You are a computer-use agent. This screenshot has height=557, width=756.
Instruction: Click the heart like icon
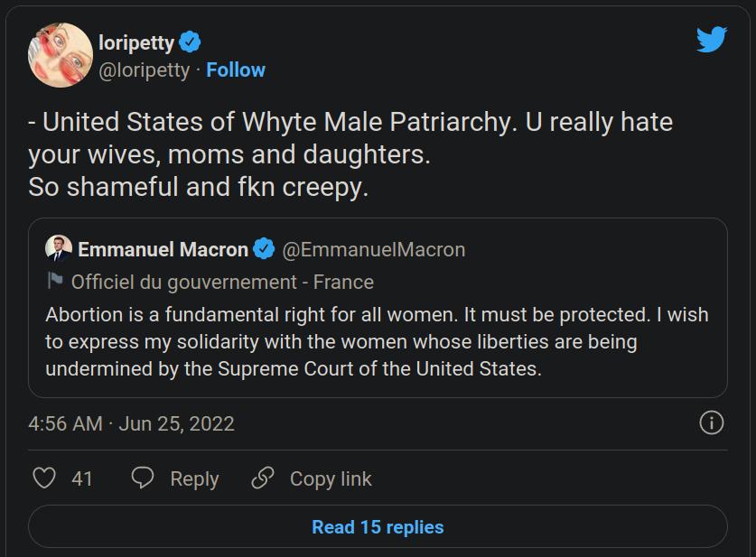[44, 478]
